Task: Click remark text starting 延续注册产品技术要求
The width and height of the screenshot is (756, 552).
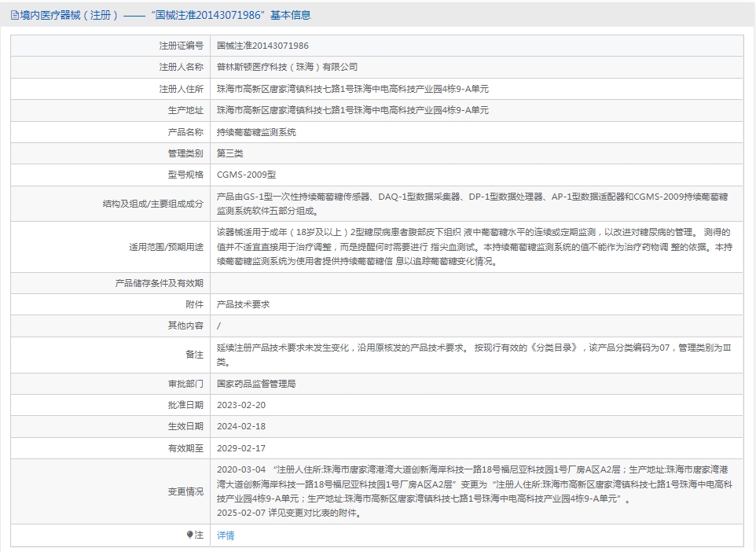Action: pyautogui.click(x=475, y=355)
